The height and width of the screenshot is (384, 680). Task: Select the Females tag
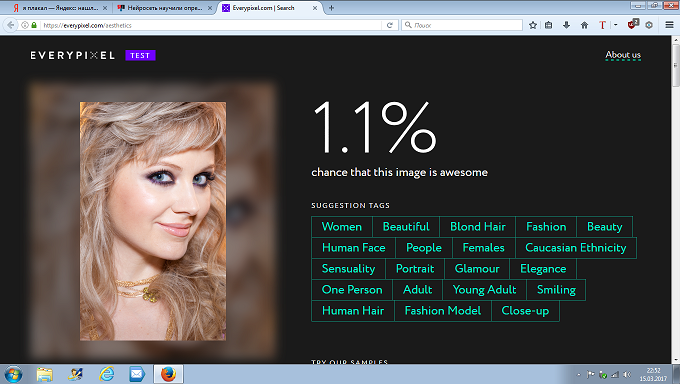coord(484,248)
